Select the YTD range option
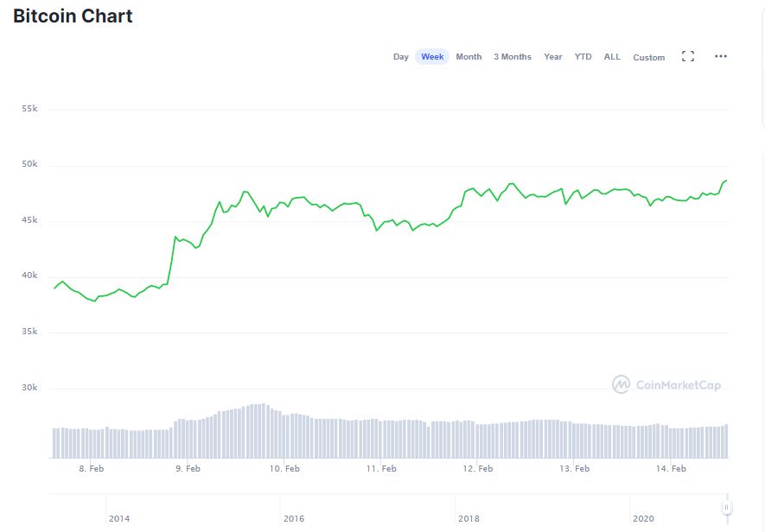 coord(583,57)
